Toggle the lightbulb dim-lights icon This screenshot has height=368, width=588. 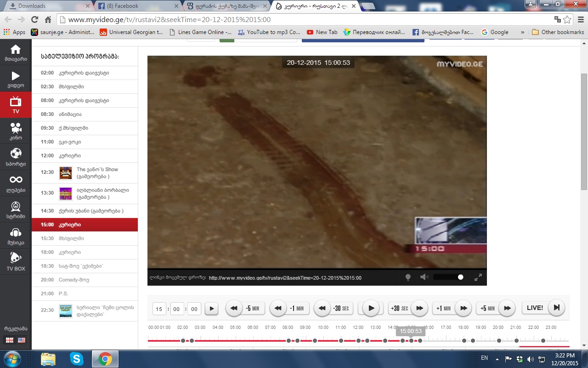tap(407, 277)
